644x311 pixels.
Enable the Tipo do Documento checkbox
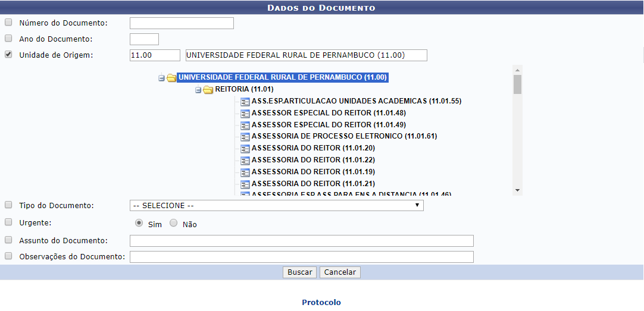[8, 205]
